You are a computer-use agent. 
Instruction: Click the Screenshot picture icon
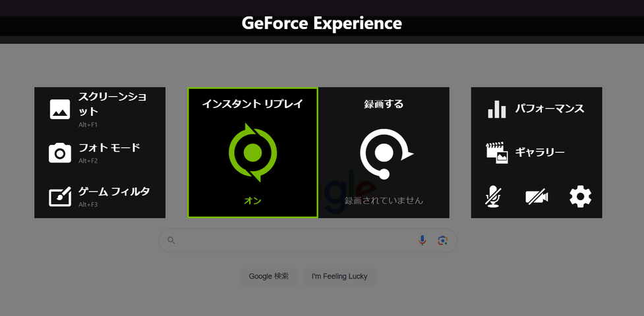tap(60, 109)
